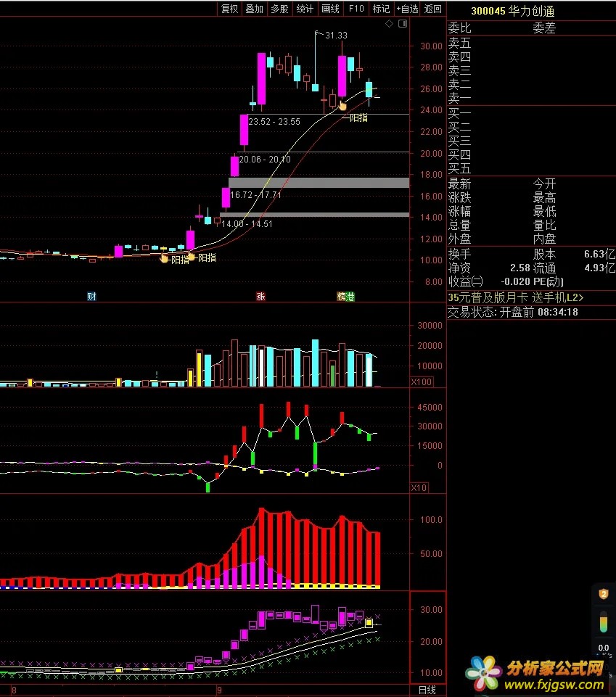Click the month 9 marker on the time axis

(219, 690)
